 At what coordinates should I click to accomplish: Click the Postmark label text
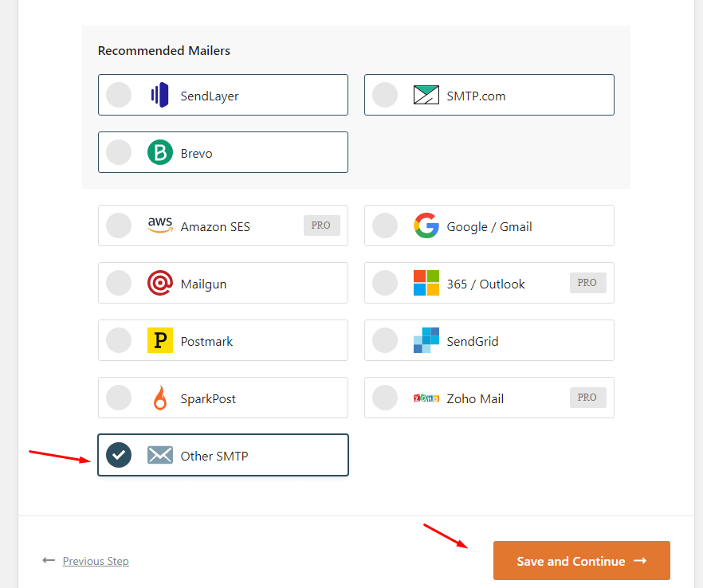pos(206,342)
